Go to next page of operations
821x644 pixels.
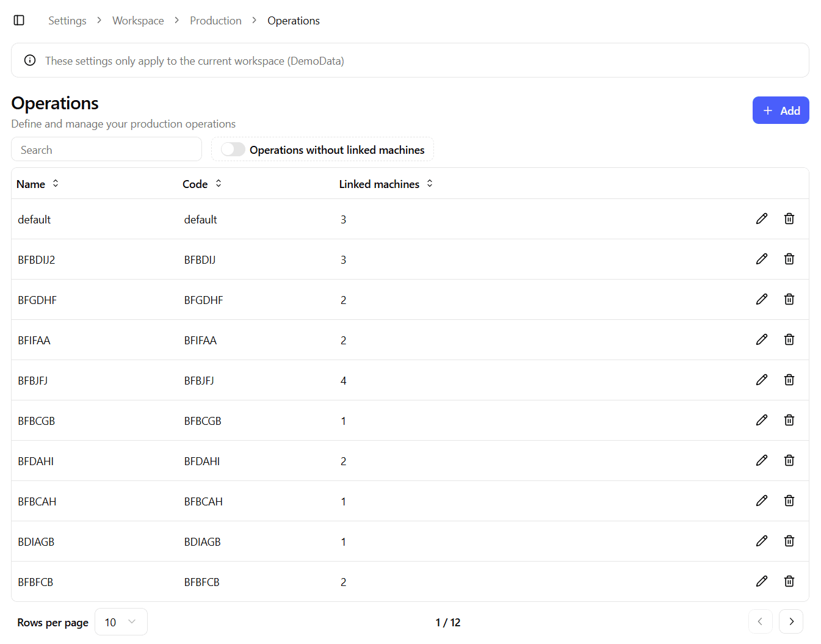[x=791, y=621]
